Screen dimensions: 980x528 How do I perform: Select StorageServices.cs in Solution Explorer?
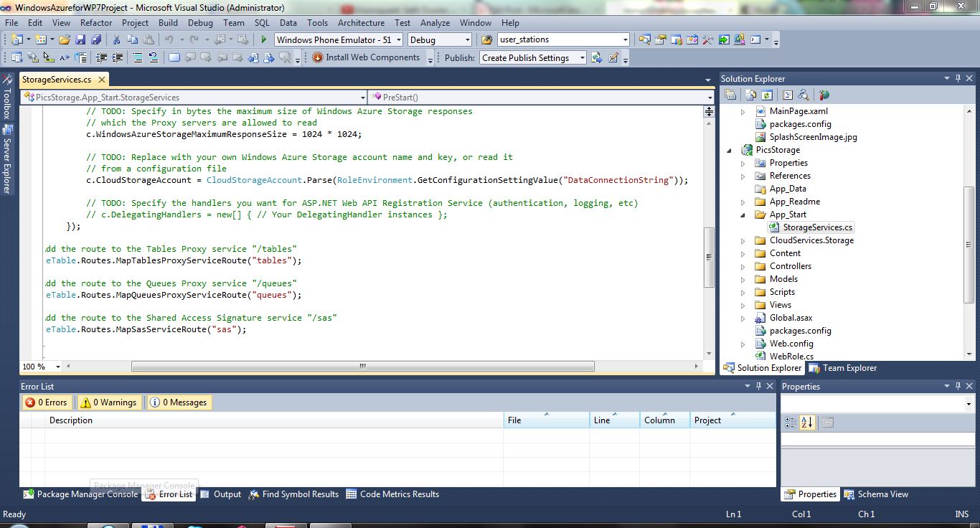[818, 227]
